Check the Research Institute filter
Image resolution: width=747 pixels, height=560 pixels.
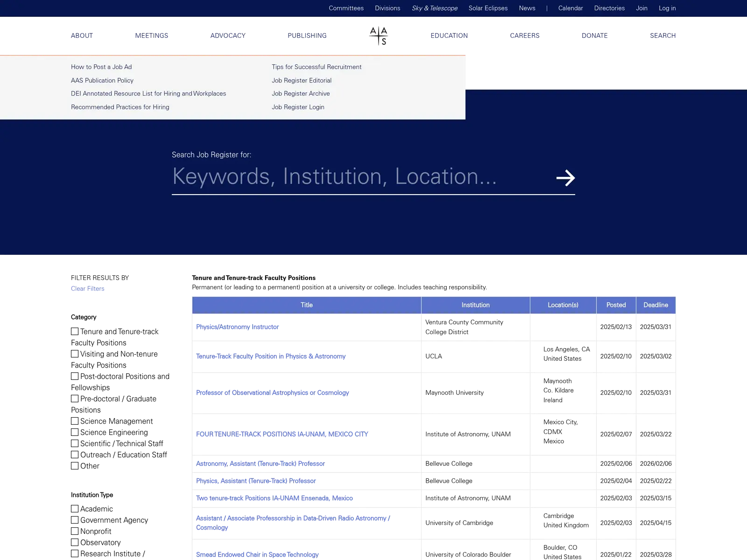75,553
